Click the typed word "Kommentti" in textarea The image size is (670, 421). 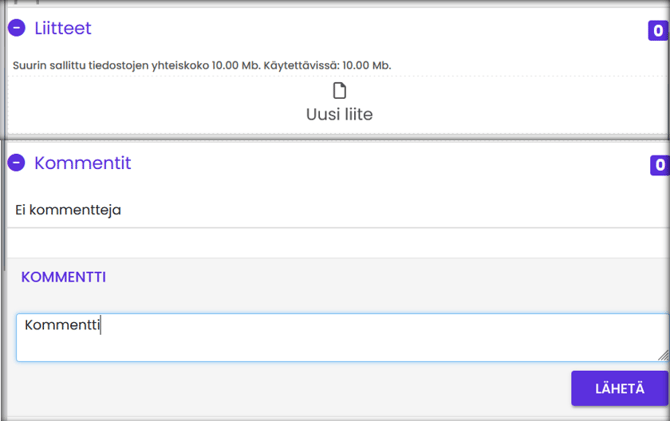pyautogui.click(x=62, y=325)
